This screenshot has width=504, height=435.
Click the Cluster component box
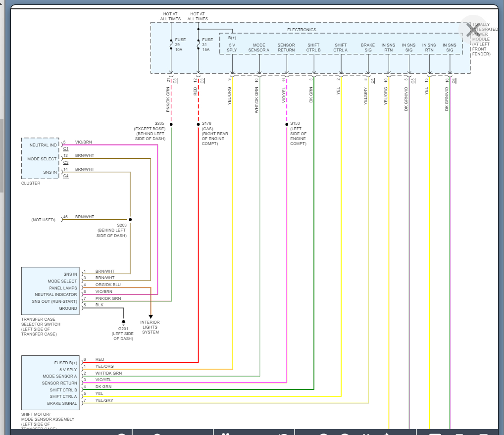(x=40, y=158)
